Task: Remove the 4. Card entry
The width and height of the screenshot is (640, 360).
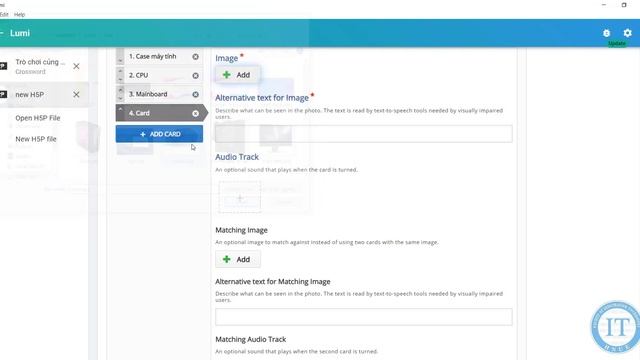Action: (x=196, y=113)
